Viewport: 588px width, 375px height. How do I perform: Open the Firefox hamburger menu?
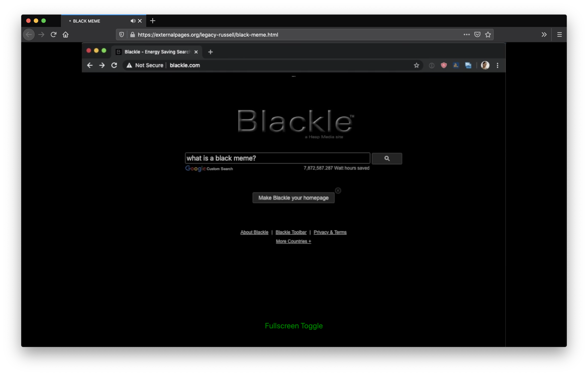click(559, 35)
